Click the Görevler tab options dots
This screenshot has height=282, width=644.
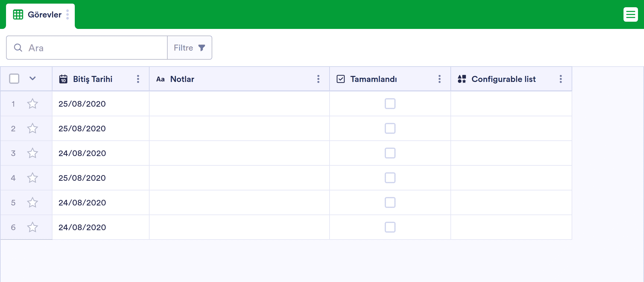pyautogui.click(x=68, y=14)
